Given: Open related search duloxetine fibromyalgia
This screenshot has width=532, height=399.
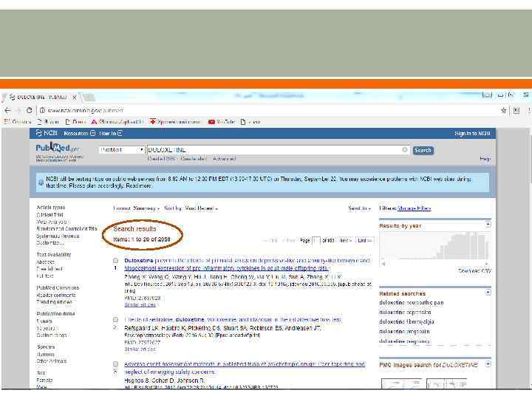Looking at the screenshot, I should [x=406, y=321].
